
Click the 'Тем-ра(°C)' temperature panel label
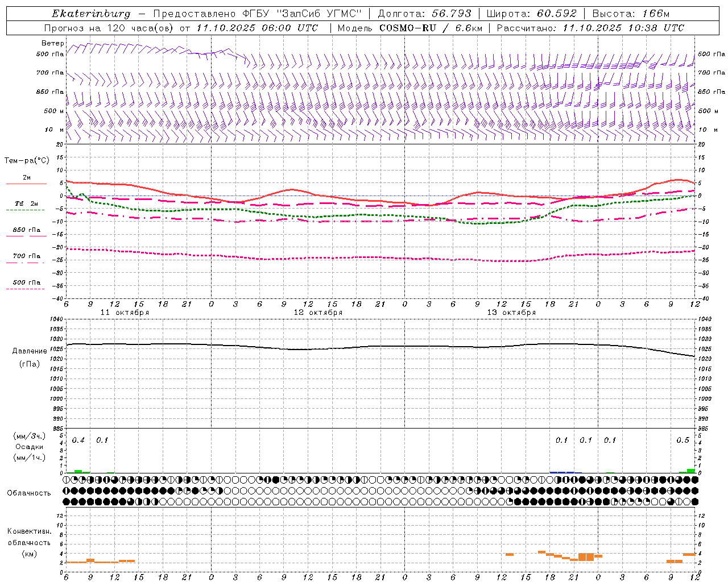tap(27, 161)
